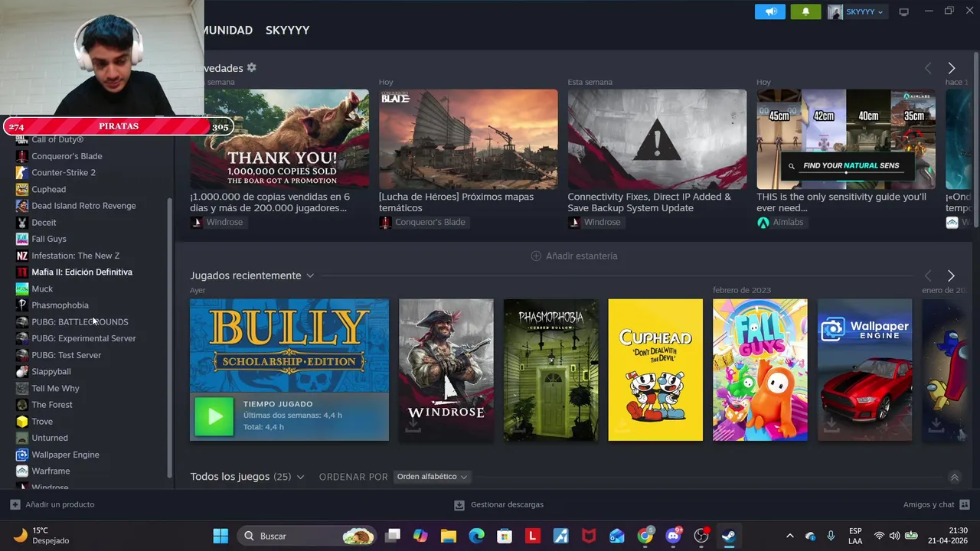Open the Windrose 1,000,000 copies news
980x551 pixels.
point(279,139)
